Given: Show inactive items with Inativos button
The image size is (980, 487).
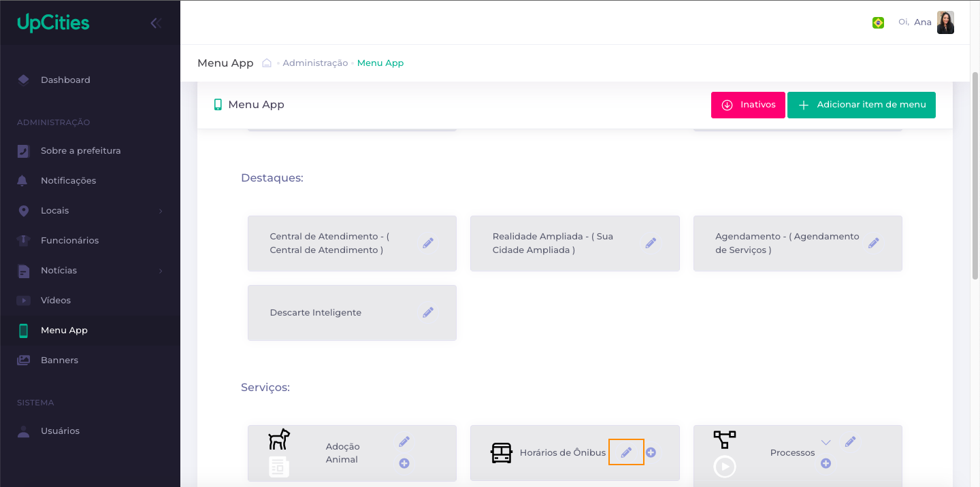Looking at the screenshot, I should click(748, 105).
